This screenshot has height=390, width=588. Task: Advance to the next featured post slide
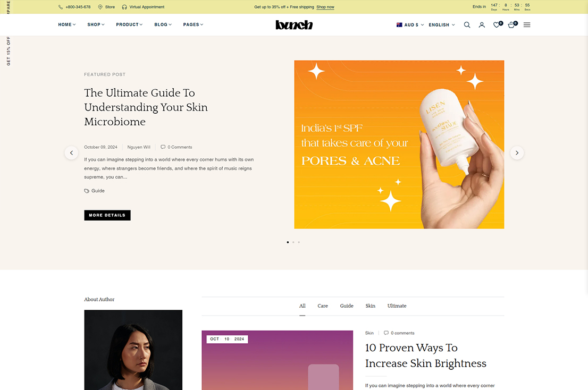coord(517,153)
